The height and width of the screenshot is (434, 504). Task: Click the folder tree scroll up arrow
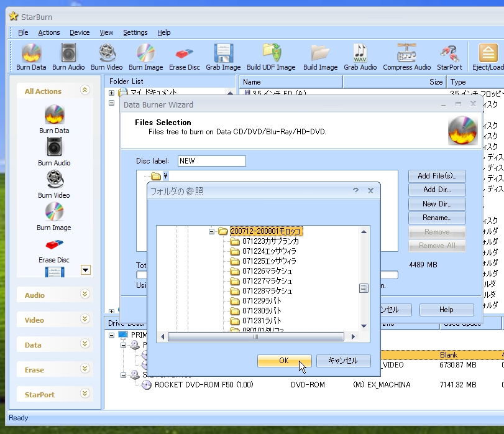pos(364,232)
